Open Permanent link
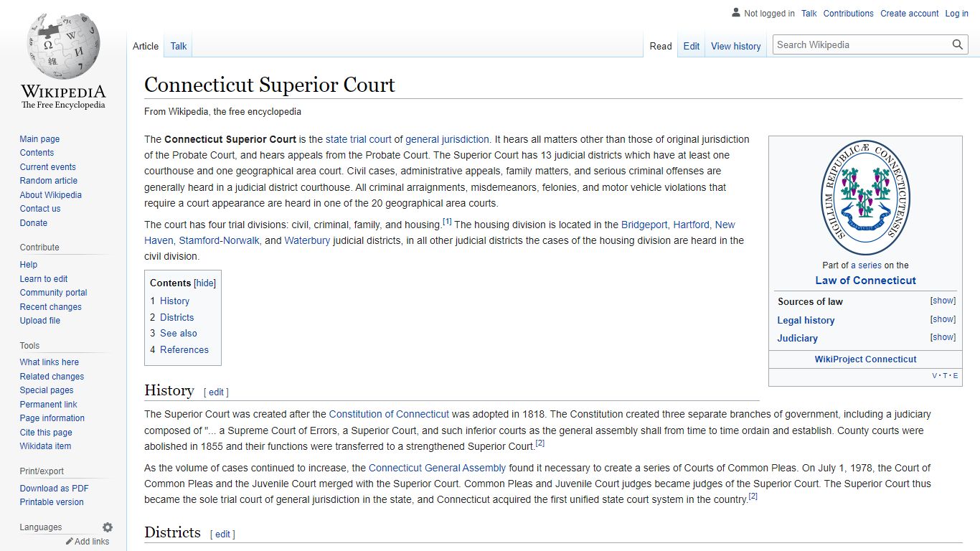This screenshot has width=980, height=551. click(49, 405)
